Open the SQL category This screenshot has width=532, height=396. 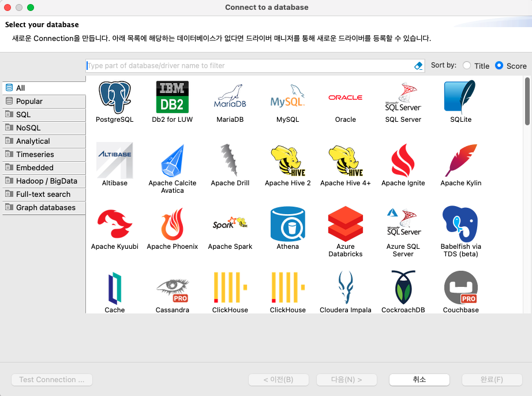click(44, 114)
